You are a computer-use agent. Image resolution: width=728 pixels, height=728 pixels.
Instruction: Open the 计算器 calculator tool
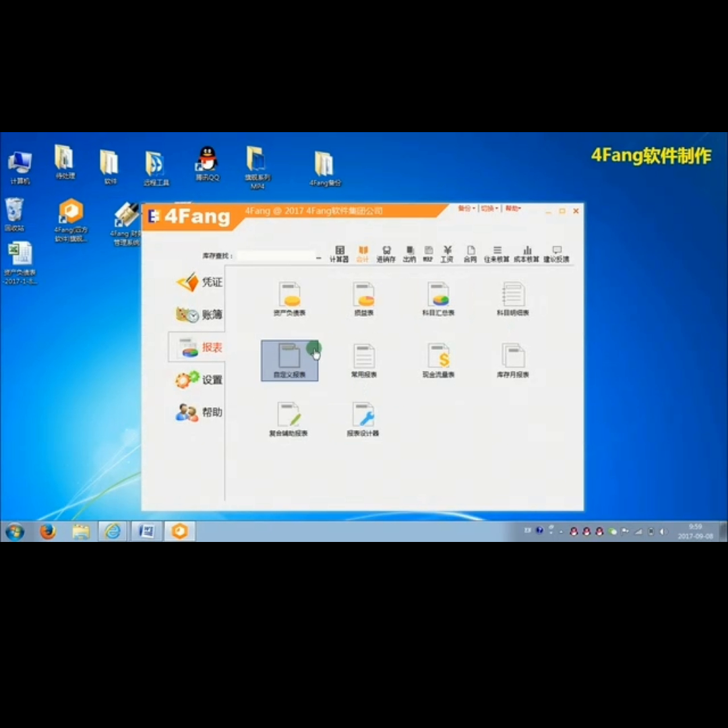[x=339, y=254]
